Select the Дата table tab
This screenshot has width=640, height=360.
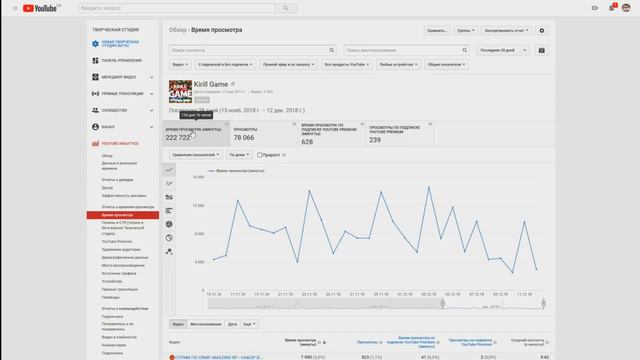(232, 324)
